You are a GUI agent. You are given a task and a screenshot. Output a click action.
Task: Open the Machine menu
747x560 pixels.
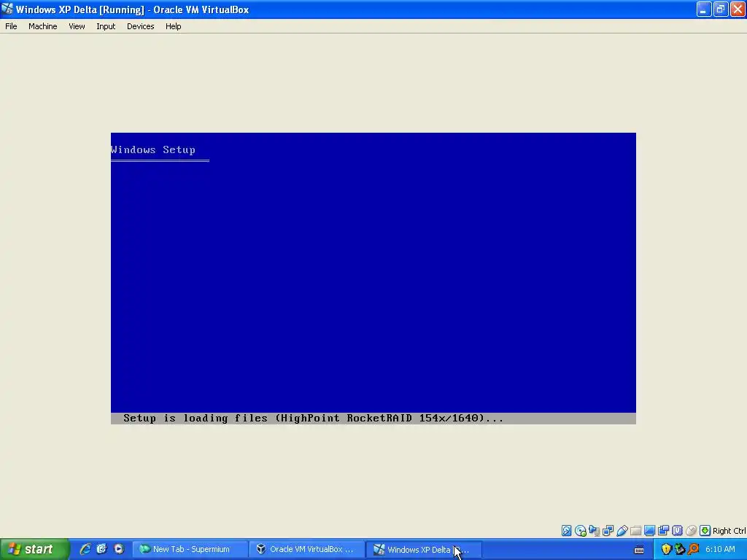click(42, 26)
